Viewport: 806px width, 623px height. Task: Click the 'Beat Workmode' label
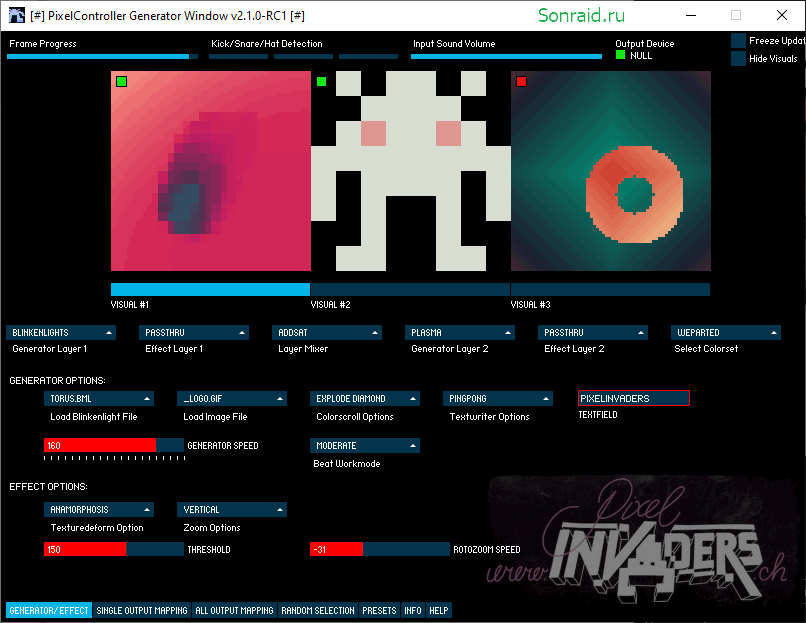346,463
